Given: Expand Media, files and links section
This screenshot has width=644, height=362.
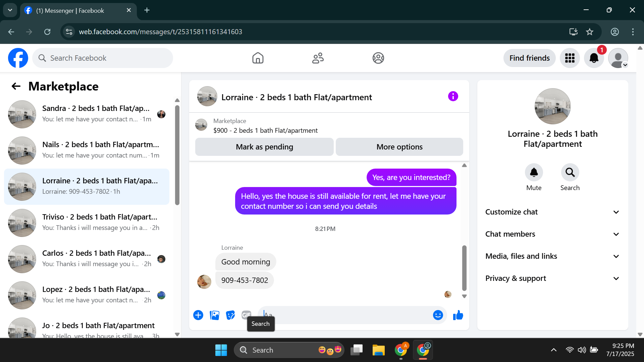Looking at the screenshot, I should tap(553, 256).
